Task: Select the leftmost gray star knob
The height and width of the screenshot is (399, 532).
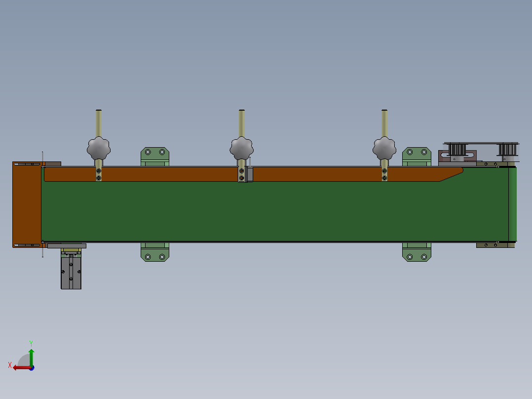Action: (x=99, y=149)
